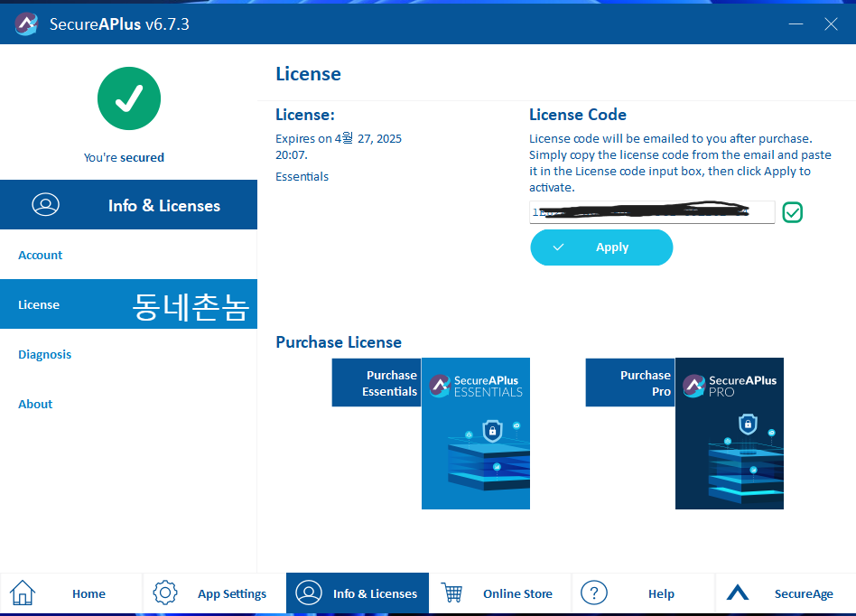Screen dimensions: 856x616
Task: Click the Purchase Pro button
Action: click(630, 383)
